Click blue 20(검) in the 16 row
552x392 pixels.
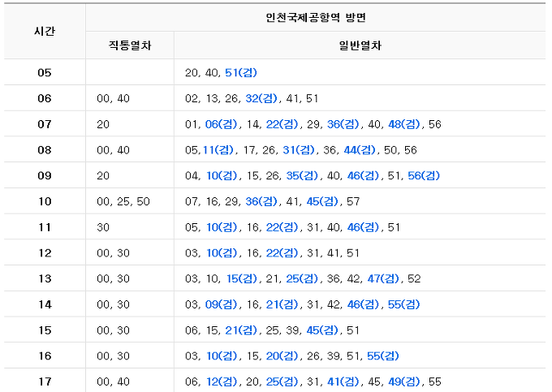pyautogui.click(x=282, y=355)
